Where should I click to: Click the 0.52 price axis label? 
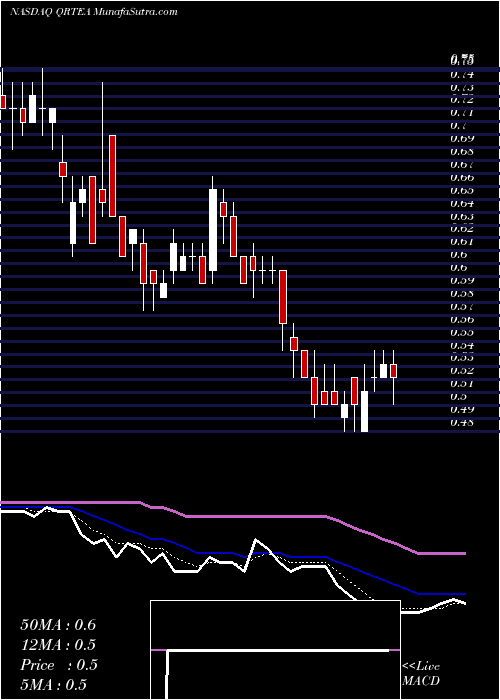(x=462, y=371)
